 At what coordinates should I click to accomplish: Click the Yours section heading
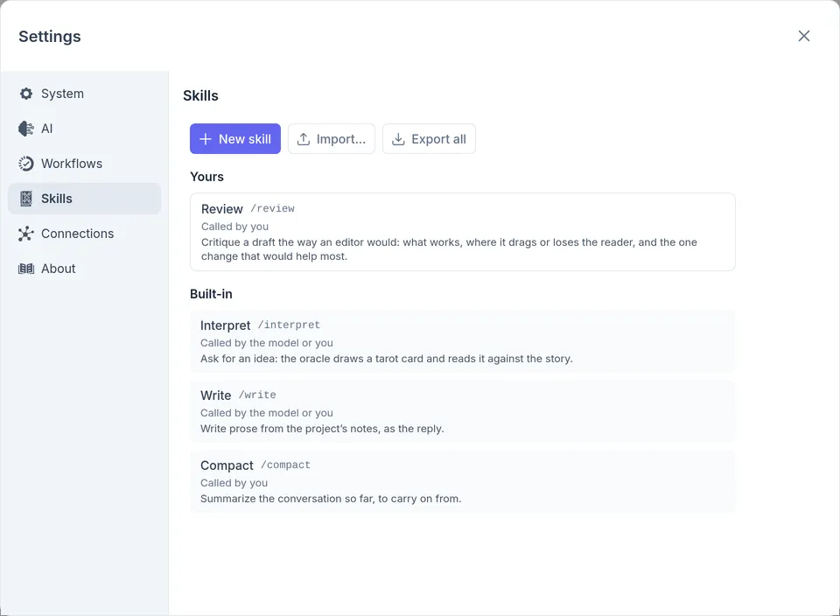(x=206, y=177)
